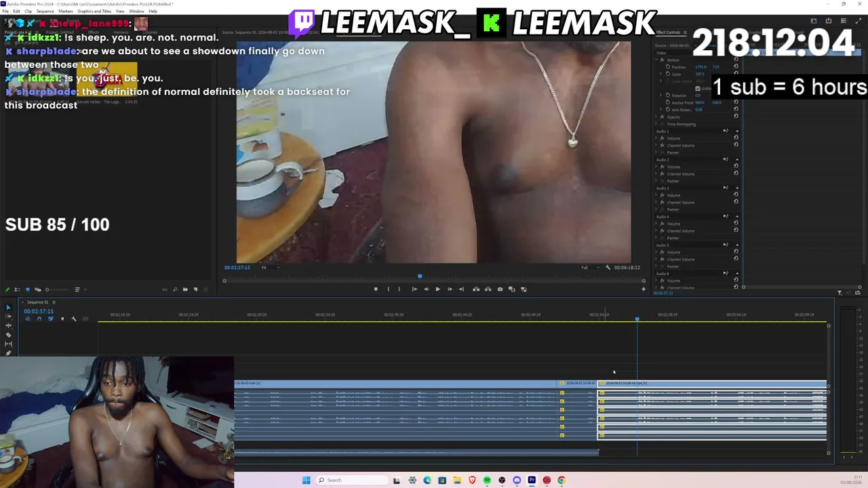This screenshot has width=868, height=488.
Task: Open the Edit menu
Action: pos(16,12)
